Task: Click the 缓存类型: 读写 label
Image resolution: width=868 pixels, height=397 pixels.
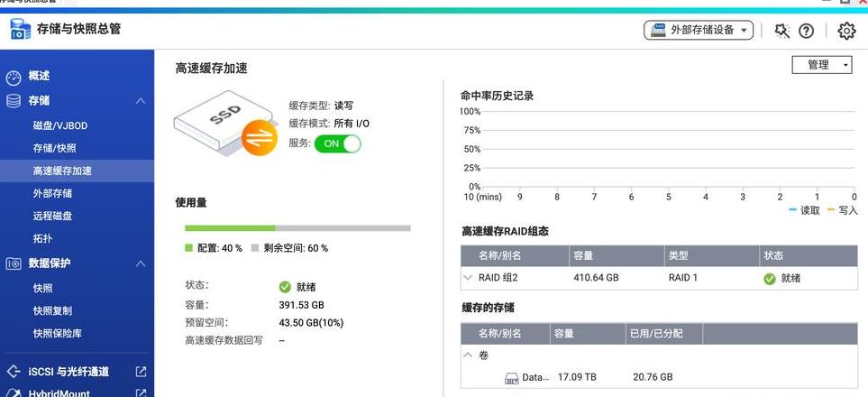Action: [321, 106]
